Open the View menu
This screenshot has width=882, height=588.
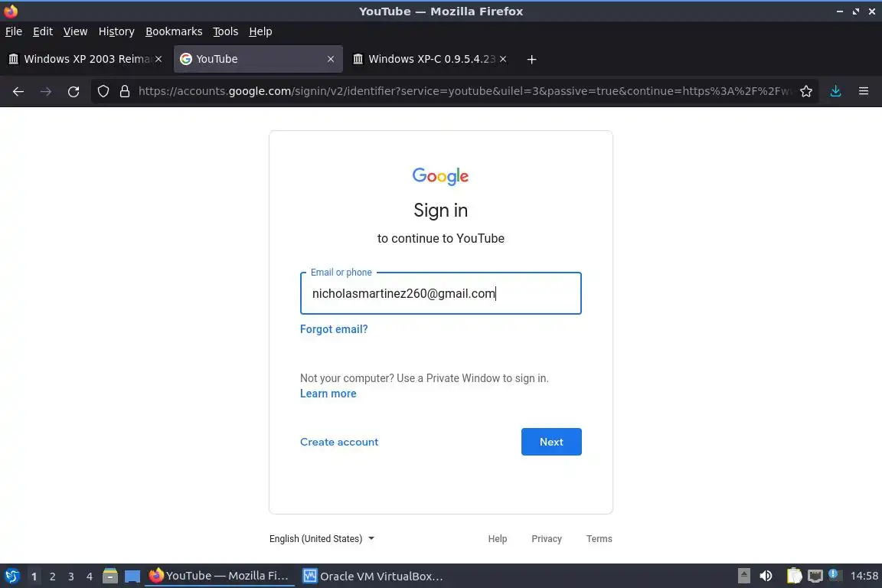pos(75,31)
